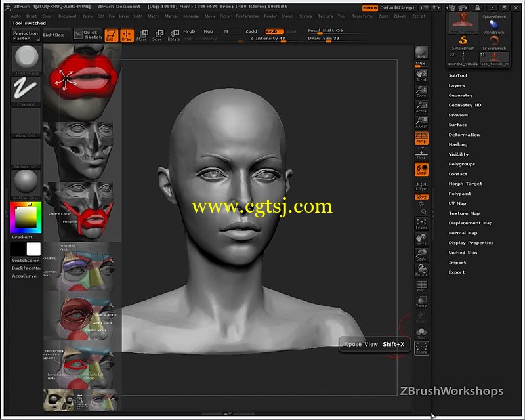Toggle PolyF polyframe display
Viewport: 525px width, 420px height.
pyautogui.click(x=421, y=286)
